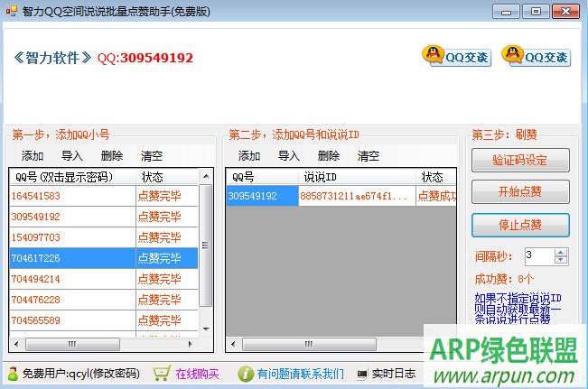Select the highlighted row with QQ 704617226

click(x=104, y=258)
